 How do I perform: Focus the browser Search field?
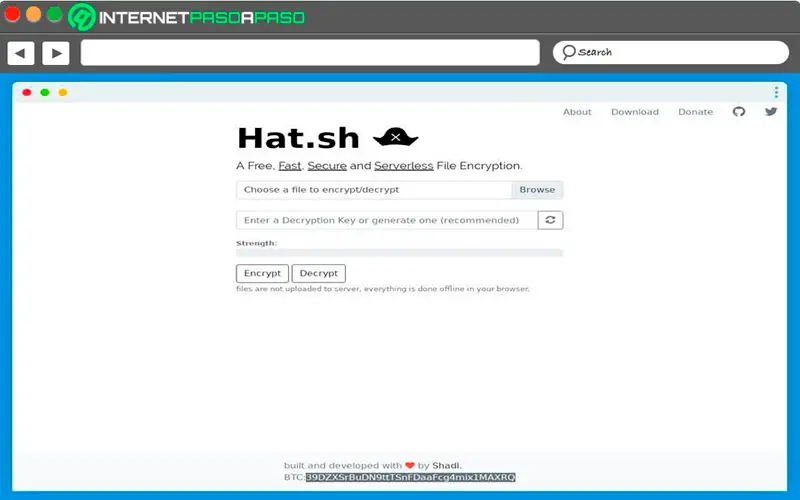tap(670, 52)
